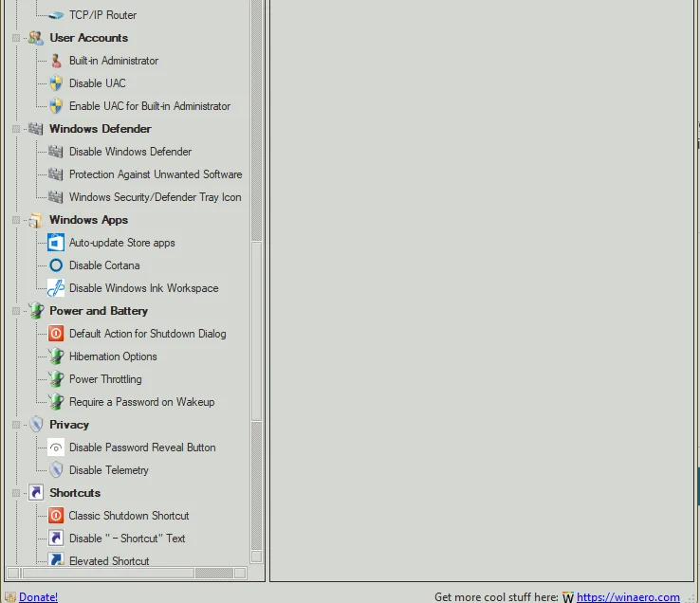Viewport: 700px width, 603px height.
Task: Click the Winaero W logo icon
Action: coord(568,597)
